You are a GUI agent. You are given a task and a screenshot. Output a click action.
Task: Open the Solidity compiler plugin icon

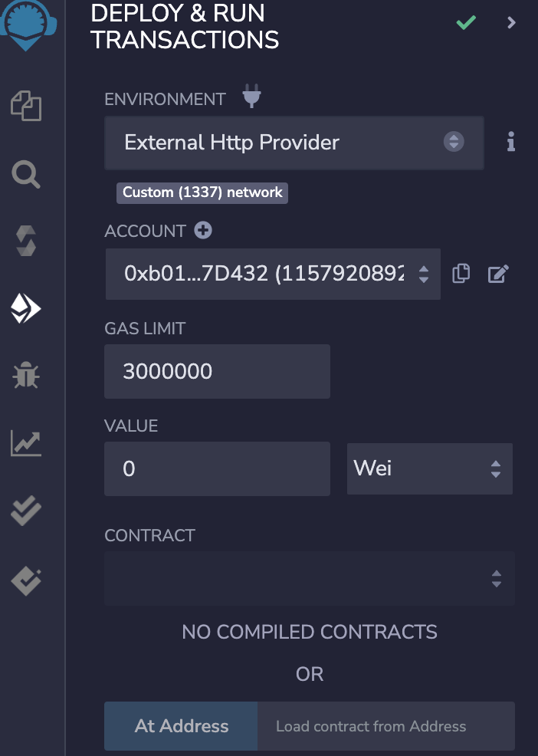click(x=26, y=242)
